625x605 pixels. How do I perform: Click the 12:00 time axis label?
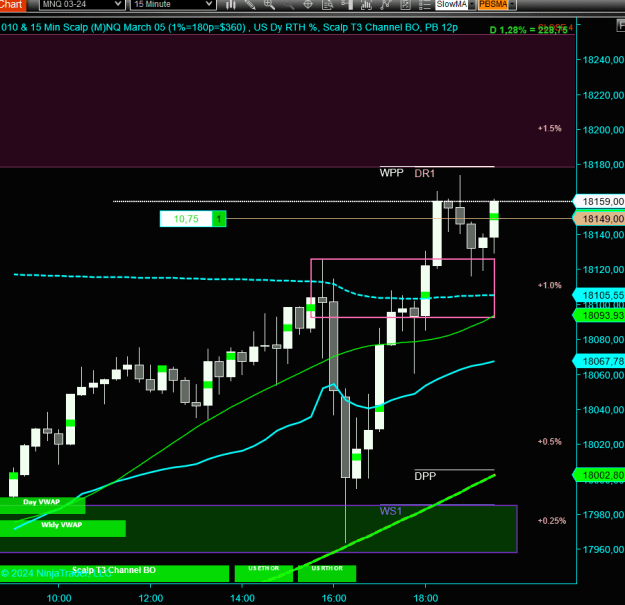click(151, 598)
